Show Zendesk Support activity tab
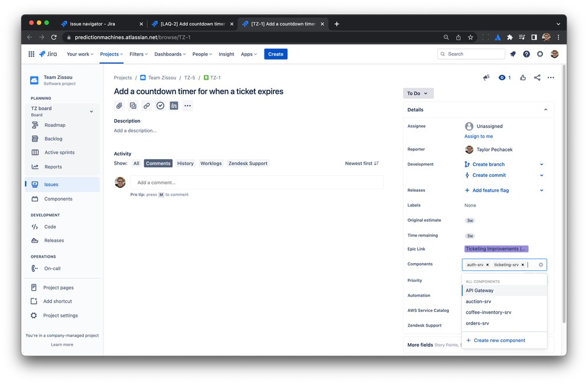The image size is (588, 384). click(248, 163)
